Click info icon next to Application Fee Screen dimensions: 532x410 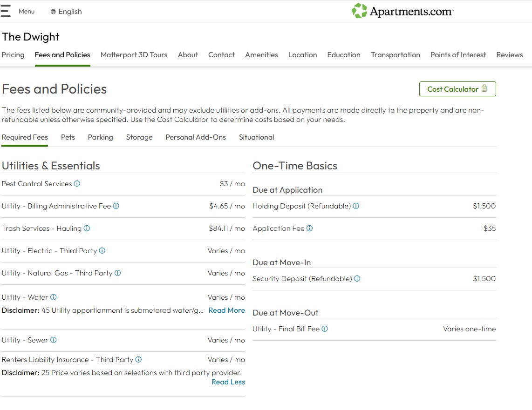tap(310, 229)
